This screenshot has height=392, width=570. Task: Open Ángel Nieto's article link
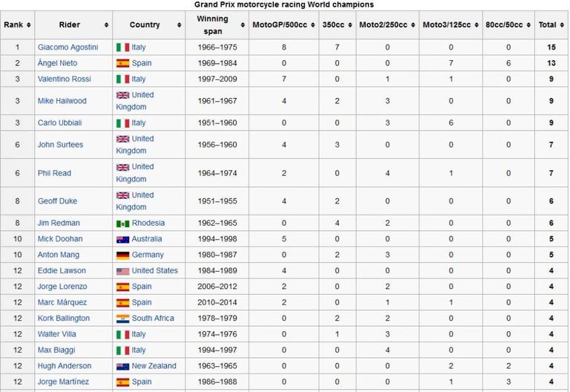pos(57,63)
